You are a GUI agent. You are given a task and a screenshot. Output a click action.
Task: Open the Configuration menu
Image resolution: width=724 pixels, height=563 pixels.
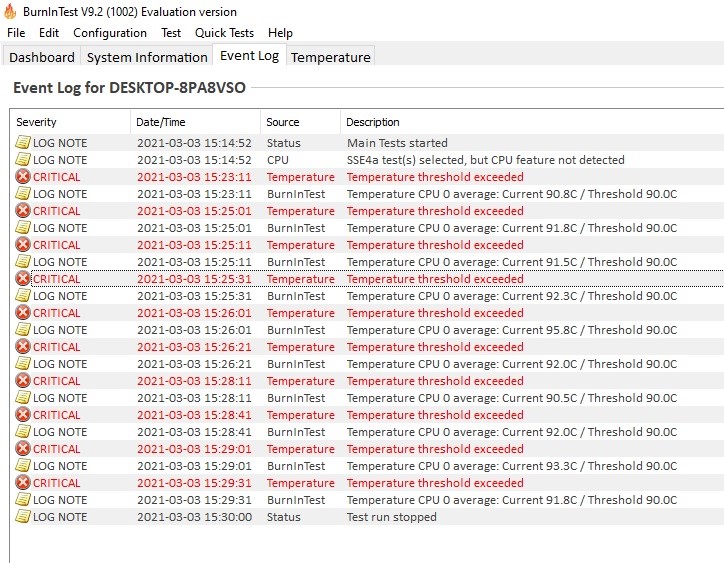click(110, 33)
